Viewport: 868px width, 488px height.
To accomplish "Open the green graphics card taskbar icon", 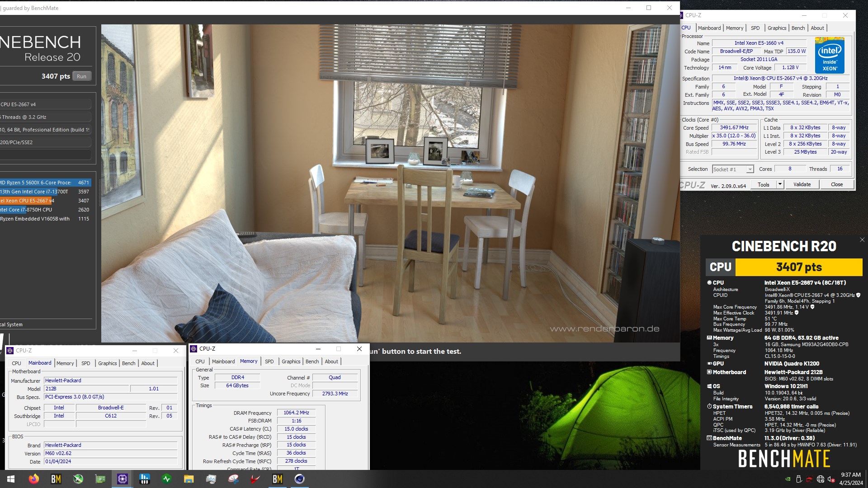I will coord(100,479).
